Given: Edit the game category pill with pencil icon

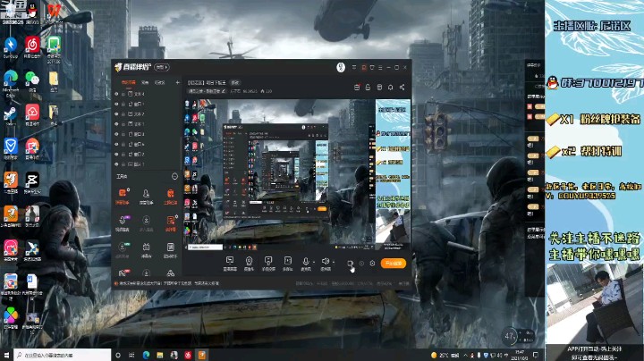Looking at the screenshot, I should click(207, 91).
